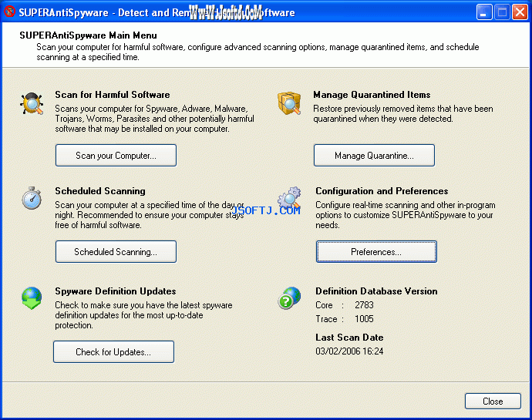Select the Manage Quarantined Items heading
The image size is (532, 420).
[372, 95]
